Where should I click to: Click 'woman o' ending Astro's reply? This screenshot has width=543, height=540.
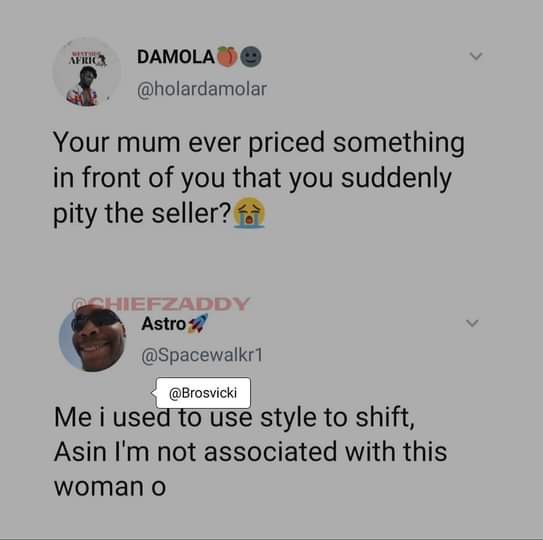(x=110, y=487)
